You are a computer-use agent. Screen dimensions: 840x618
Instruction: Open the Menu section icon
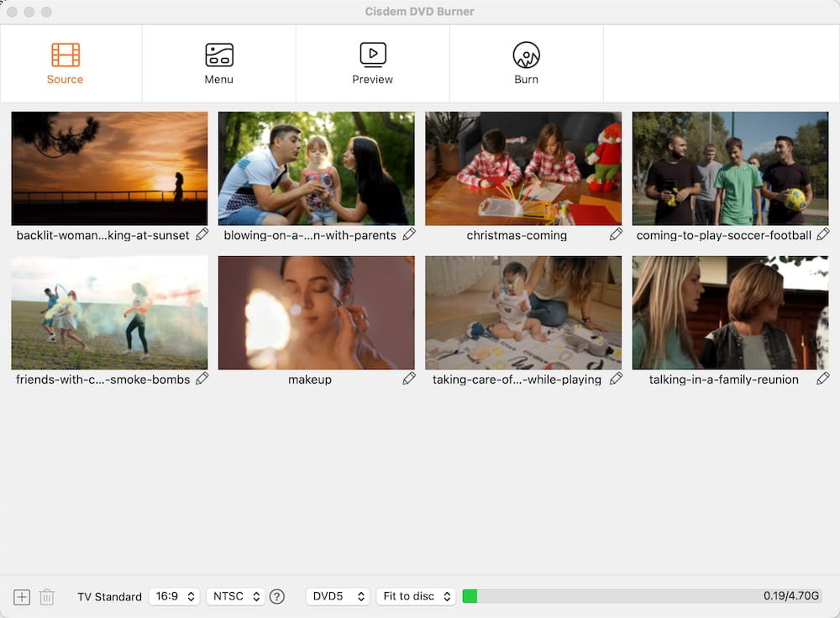click(x=218, y=52)
